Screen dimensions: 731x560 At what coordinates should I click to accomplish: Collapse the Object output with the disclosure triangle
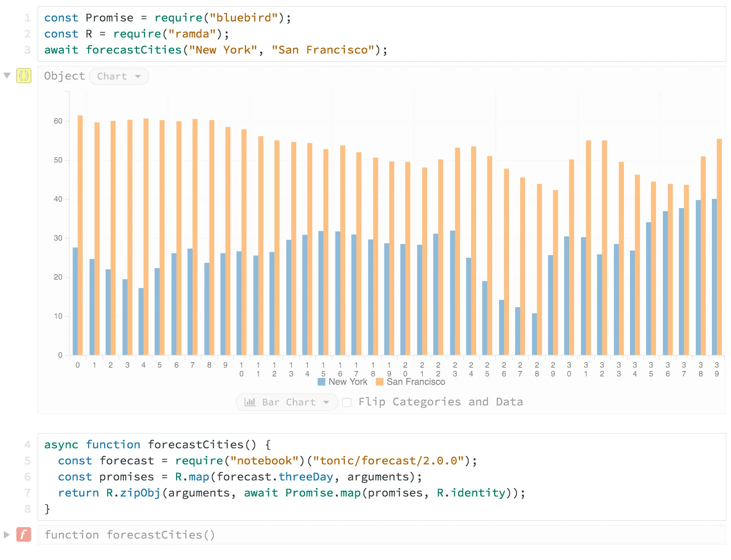[x=7, y=75]
